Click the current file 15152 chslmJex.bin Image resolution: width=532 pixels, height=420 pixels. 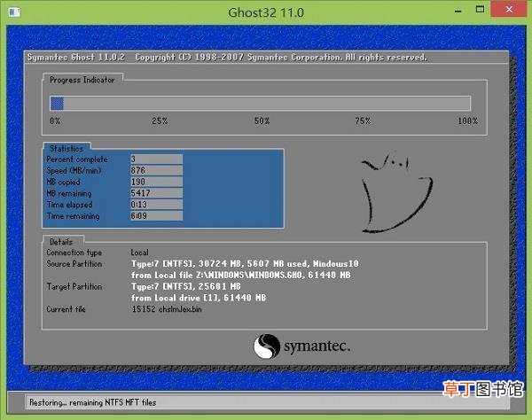pos(167,309)
